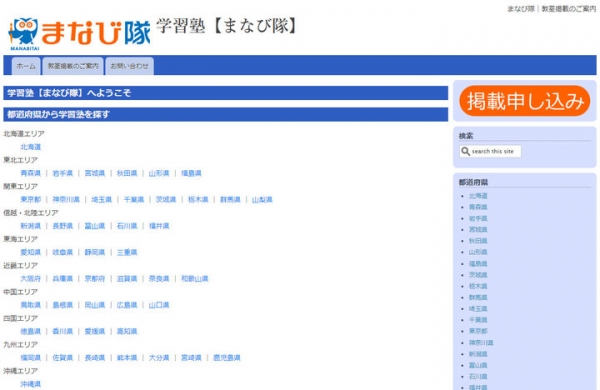Open 長野県 link under 信越・北陸エリア
Viewport: 600px width, 390px height.
pyautogui.click(x=63, y=226)
